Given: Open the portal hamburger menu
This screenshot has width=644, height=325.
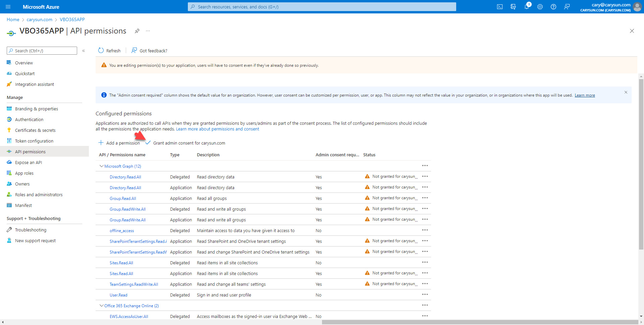Looking at the screenshot, I should [x=8, y=7].
